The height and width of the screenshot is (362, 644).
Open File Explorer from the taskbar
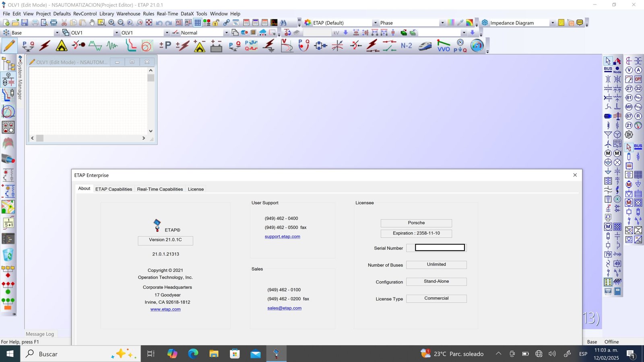[214, 354]
